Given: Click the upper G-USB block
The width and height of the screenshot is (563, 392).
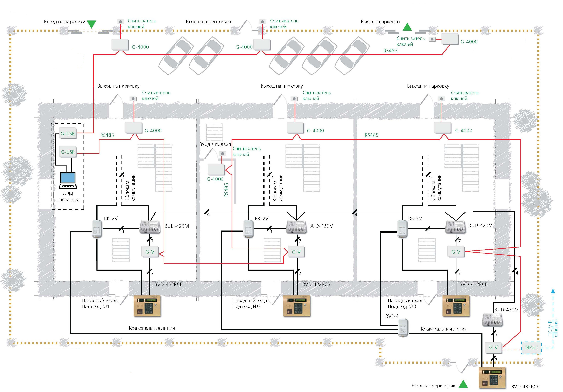Looking at the screenshot, I should (x=68, y=134).
